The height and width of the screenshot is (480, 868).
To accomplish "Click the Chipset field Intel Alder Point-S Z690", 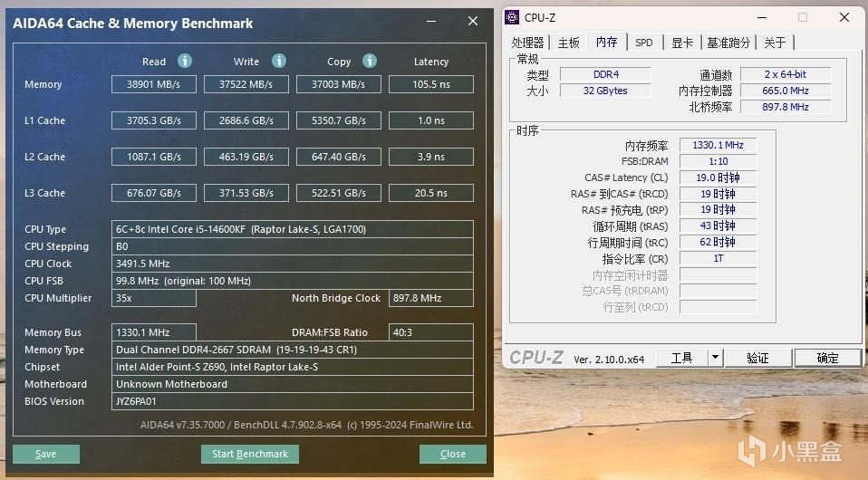I will click(x=293, y=367).
